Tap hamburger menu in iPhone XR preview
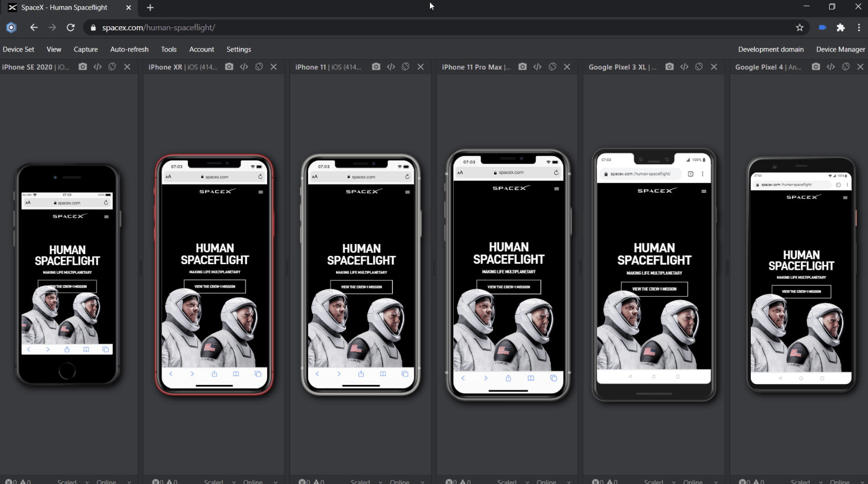The width and height of the screenshot is (868, 484). (261, 192)
